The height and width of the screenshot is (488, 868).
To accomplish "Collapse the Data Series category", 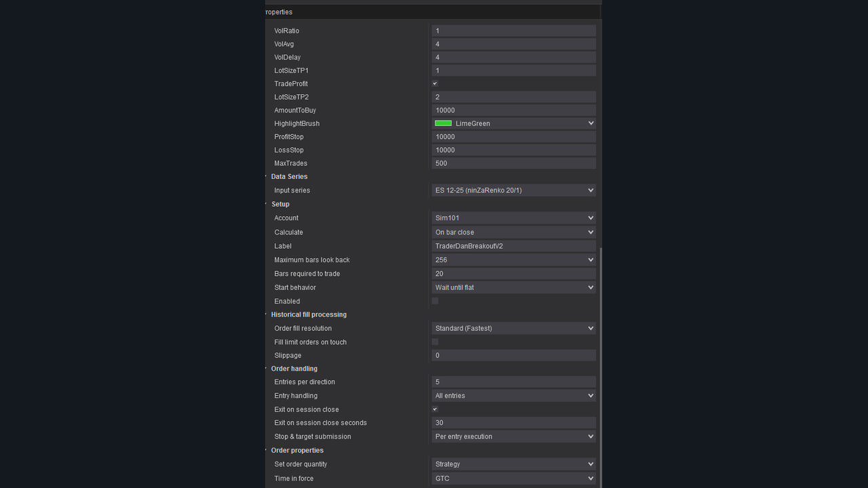I will [266, 176].
